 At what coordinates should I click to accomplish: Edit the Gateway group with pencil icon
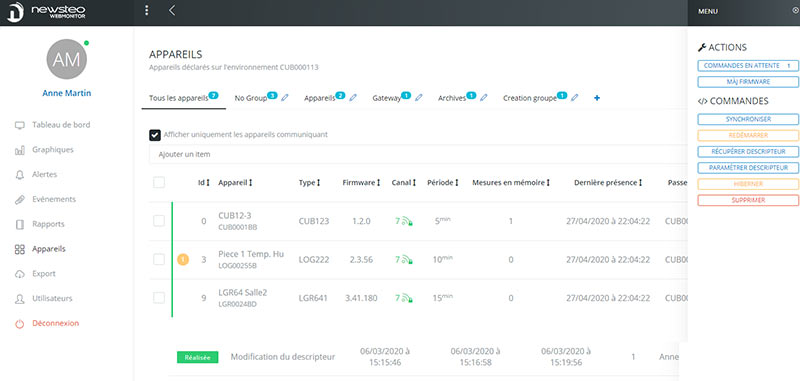pos(419,98)
